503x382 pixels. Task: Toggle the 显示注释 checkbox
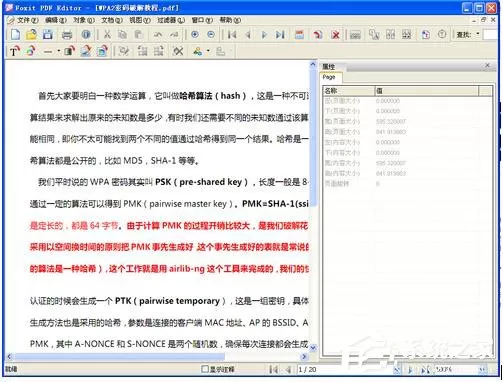coord(205,369)
